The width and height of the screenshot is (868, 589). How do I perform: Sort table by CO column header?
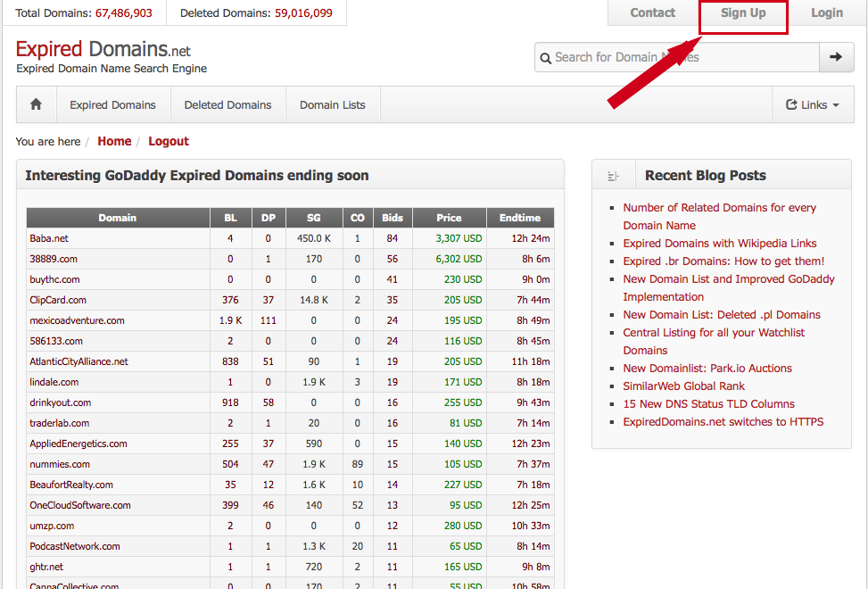358,218
